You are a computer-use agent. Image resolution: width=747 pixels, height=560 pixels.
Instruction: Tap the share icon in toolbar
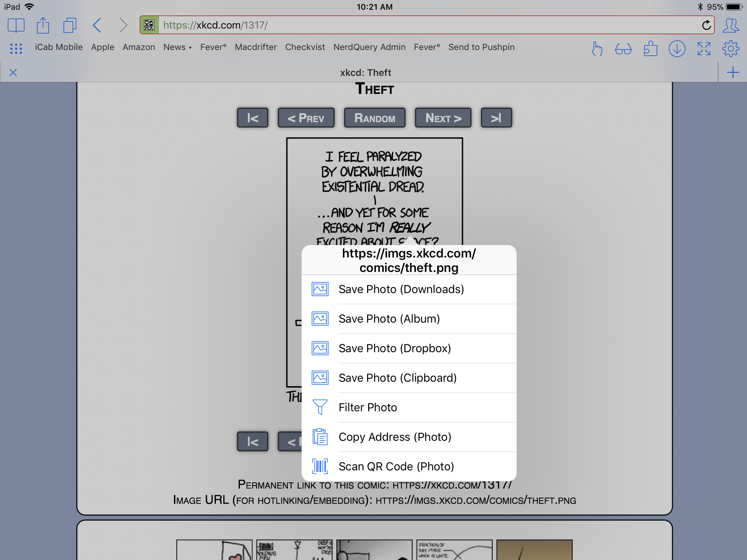click(x=43, y=25)
